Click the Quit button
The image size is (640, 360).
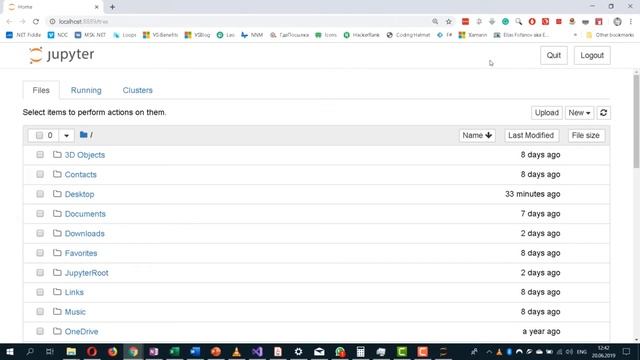[554, 55]
